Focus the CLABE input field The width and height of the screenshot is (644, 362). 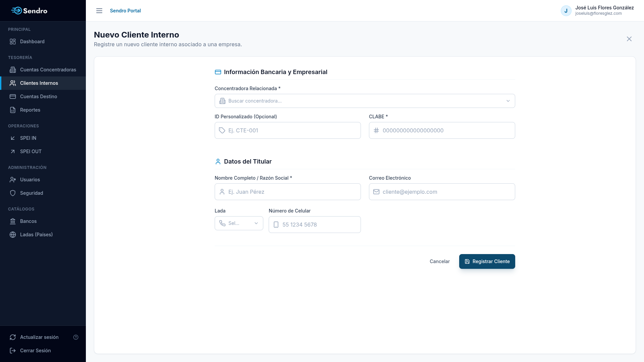point(442,130)
